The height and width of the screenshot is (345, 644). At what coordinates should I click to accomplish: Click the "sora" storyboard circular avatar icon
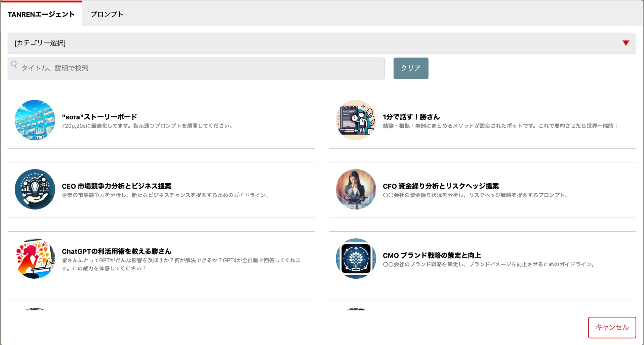point(35,120)
